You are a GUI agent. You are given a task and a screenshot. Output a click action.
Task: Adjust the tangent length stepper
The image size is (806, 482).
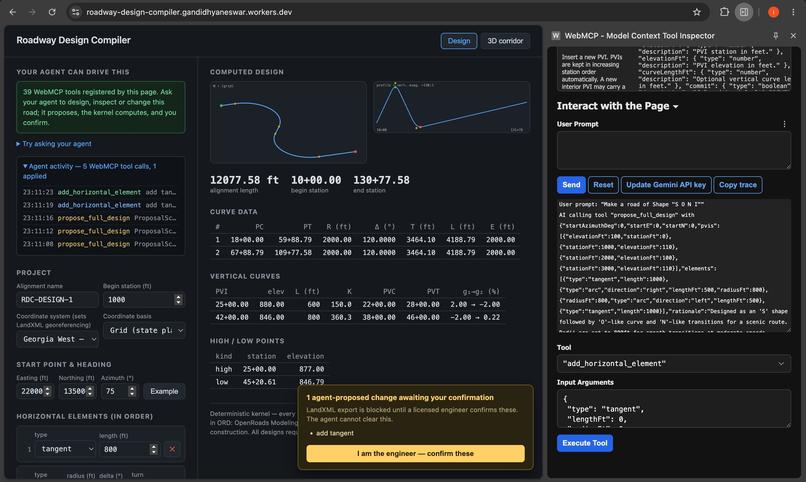coord(153,449)
